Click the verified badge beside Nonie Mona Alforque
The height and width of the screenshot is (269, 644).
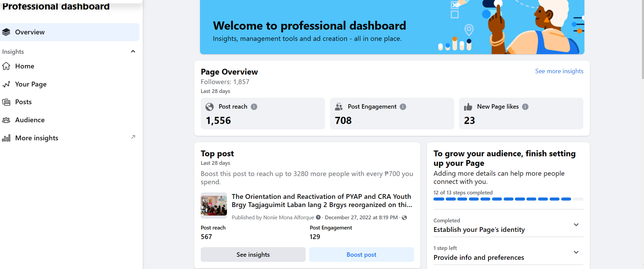318,217
